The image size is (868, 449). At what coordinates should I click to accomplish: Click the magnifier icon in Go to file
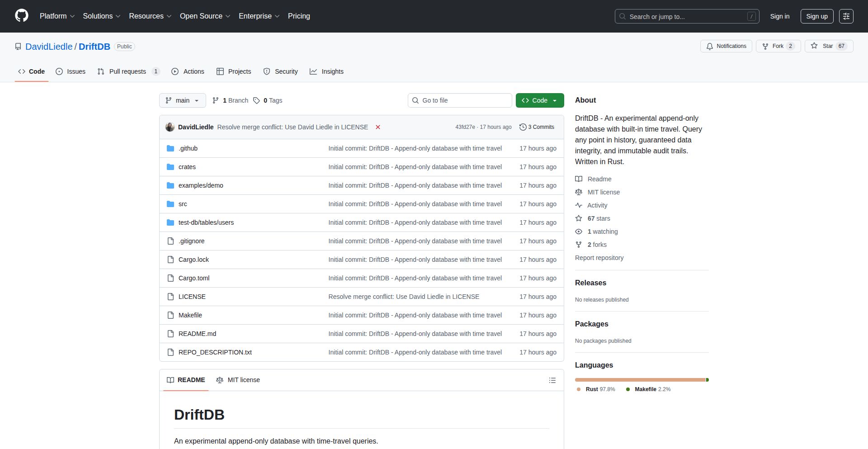(x=415, y=100)
